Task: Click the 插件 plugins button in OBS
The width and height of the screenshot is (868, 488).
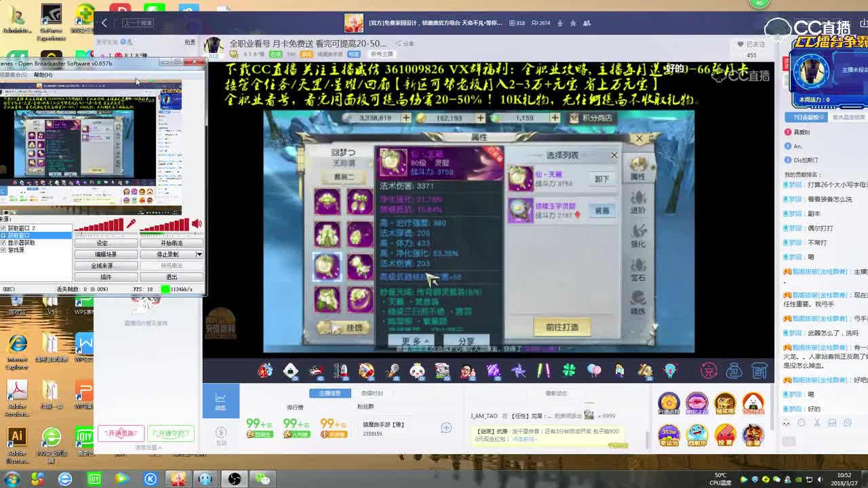Action: point(105,277)
